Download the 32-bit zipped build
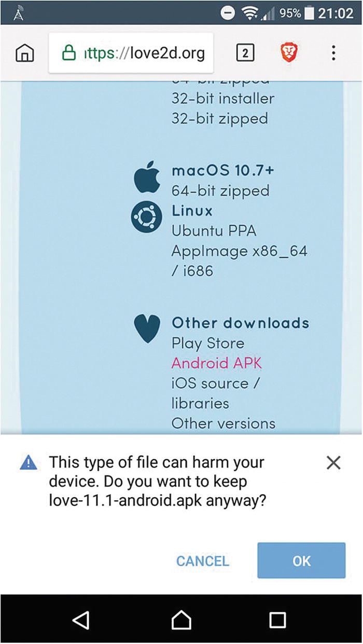 tap(220, 118)
